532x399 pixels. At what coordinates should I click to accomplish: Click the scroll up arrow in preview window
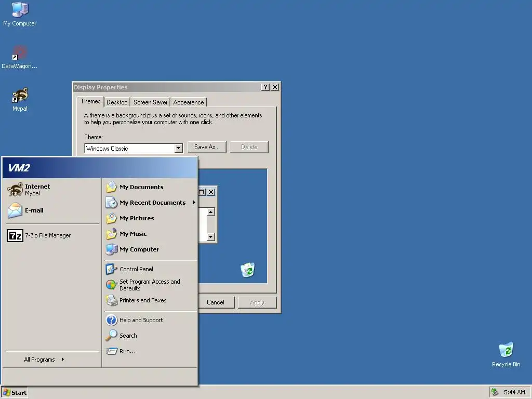pyautogui.click(x=211, y=212)
